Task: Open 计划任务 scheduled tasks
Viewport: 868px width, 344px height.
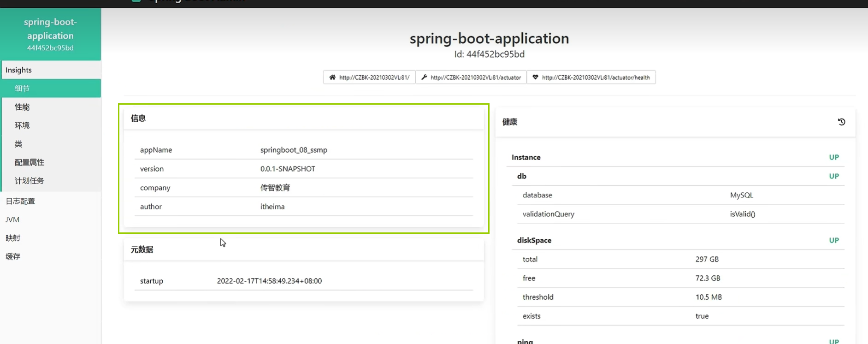Action: (x=30, y=181)
